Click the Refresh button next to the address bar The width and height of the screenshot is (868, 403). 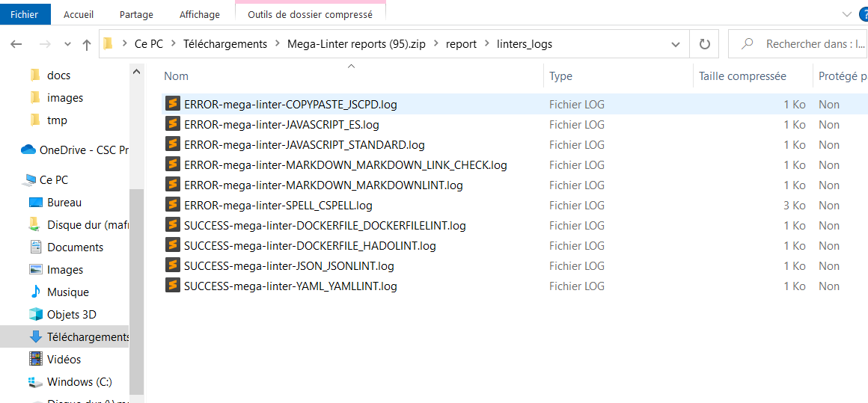coord(703,44)
